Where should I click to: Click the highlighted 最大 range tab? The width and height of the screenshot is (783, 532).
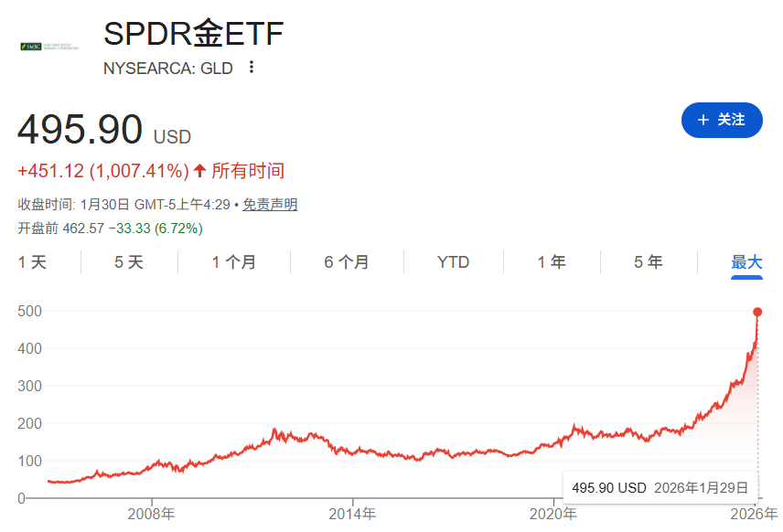(746, 261)
